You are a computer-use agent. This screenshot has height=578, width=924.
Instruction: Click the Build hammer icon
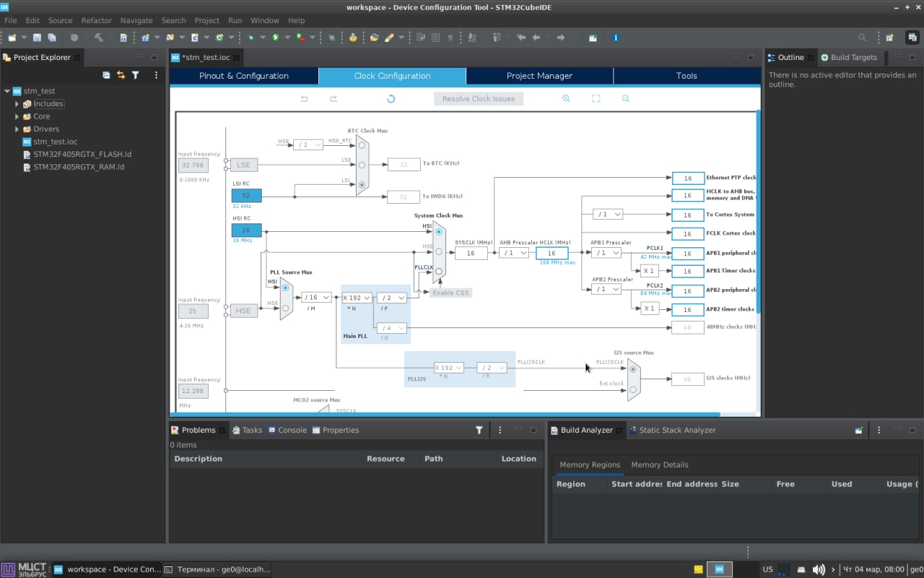pyautogui.click(x=98, y=38)
